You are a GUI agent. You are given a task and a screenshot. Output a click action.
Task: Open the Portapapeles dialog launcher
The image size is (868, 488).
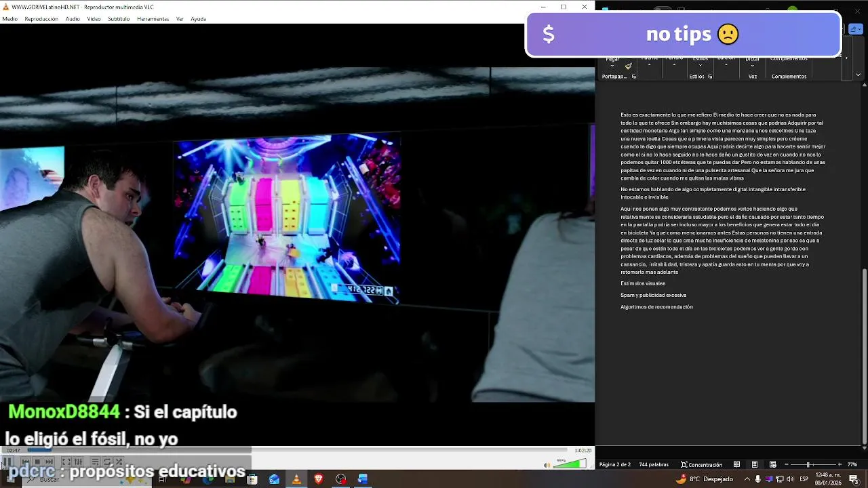pos(634,77)
